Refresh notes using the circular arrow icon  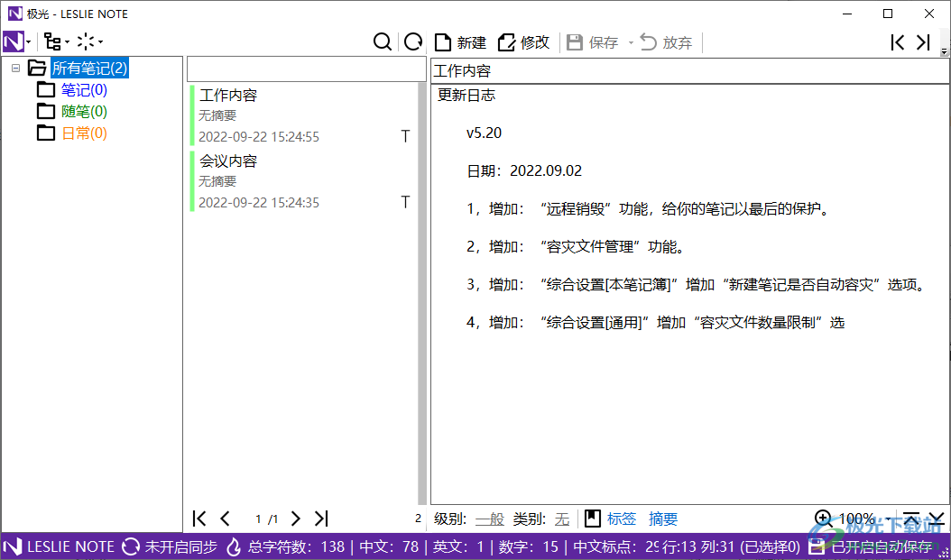[x=413, y=41]
